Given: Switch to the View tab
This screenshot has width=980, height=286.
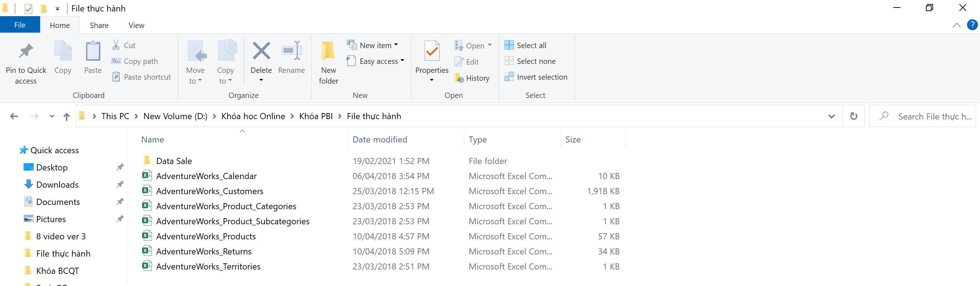Looking at the screenshot, I should [x=136, y=25].
